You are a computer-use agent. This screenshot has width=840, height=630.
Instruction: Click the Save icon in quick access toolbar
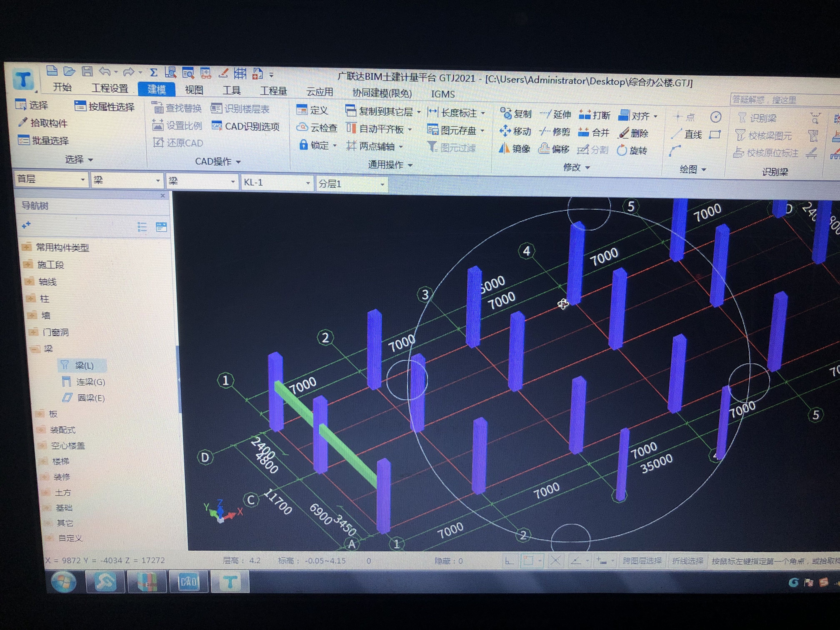pyautogui.click(x=87, y=71)
